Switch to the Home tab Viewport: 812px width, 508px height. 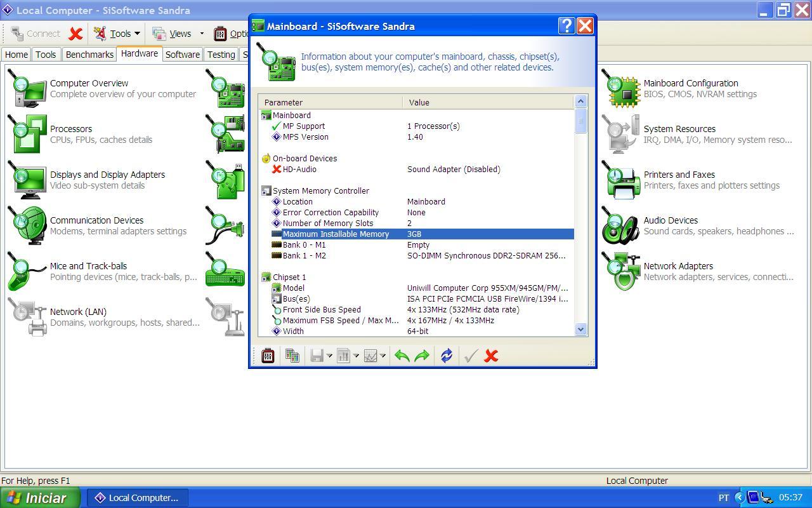16,55
